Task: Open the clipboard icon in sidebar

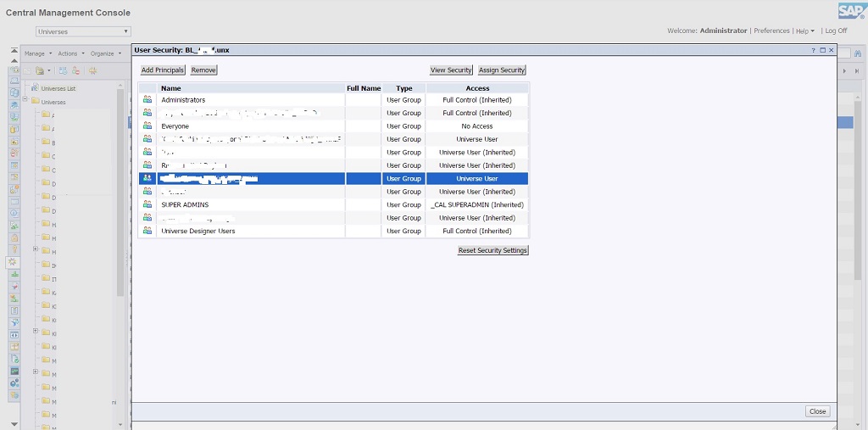Action: (x=14, y=310)
